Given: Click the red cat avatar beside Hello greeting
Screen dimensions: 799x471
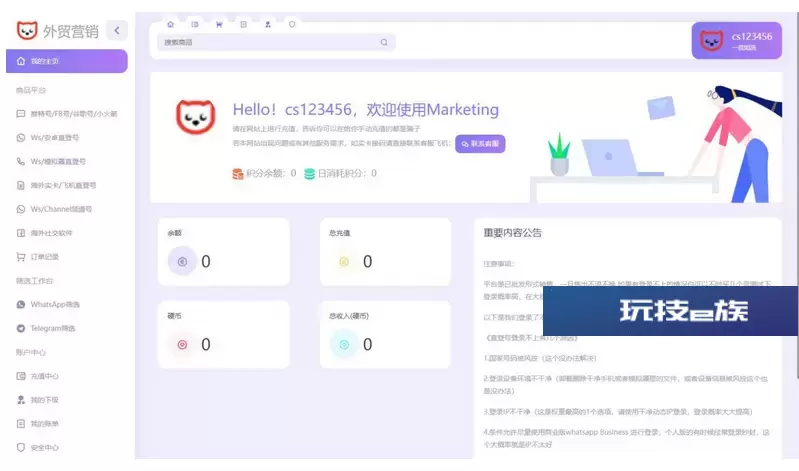Looking at the screenshot, I should [196, 117].
